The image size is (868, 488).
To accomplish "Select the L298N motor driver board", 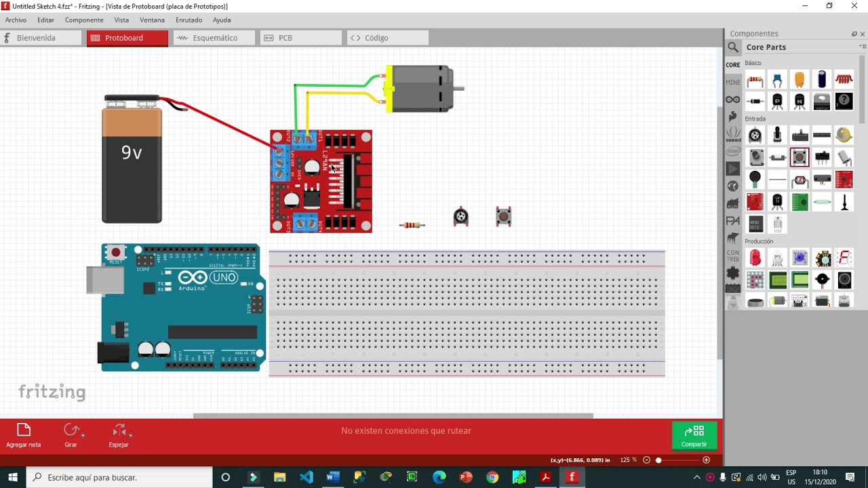I will click(321, 181).
